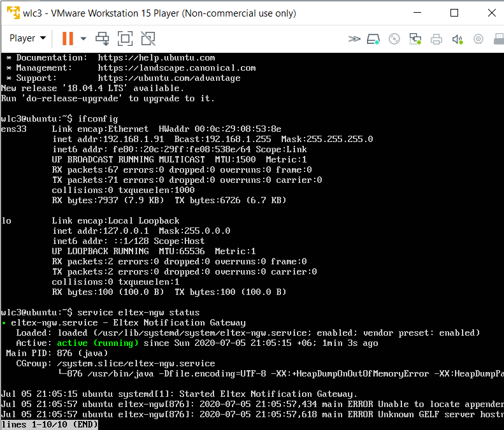The image size is (504, 430).
Task: Click the '18.04.4 LTS' release text
Action: (x=95, y=89)
